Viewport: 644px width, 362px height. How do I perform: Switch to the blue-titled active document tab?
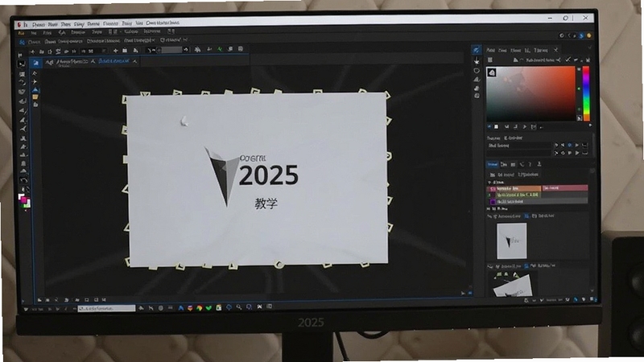pos(114,61)
